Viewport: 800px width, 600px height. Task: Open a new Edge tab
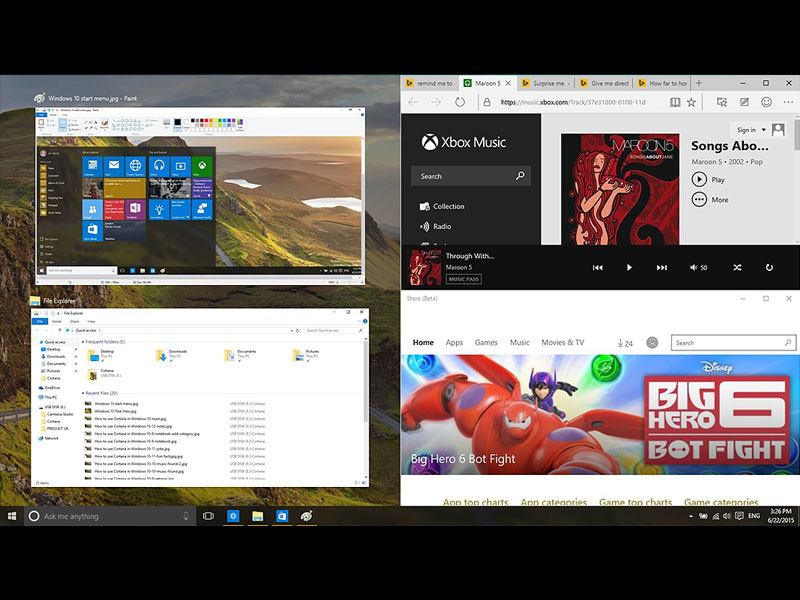(x=699, y=83)
